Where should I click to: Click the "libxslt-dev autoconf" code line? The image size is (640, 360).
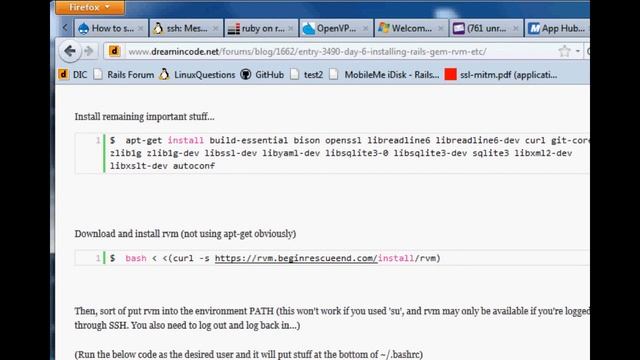162,166
